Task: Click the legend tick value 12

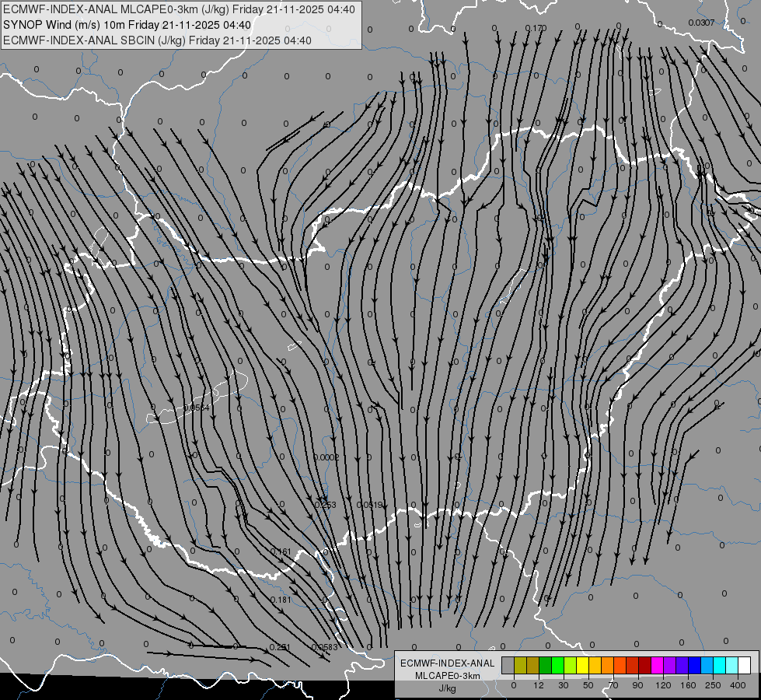Action: (x=538, y=685)
